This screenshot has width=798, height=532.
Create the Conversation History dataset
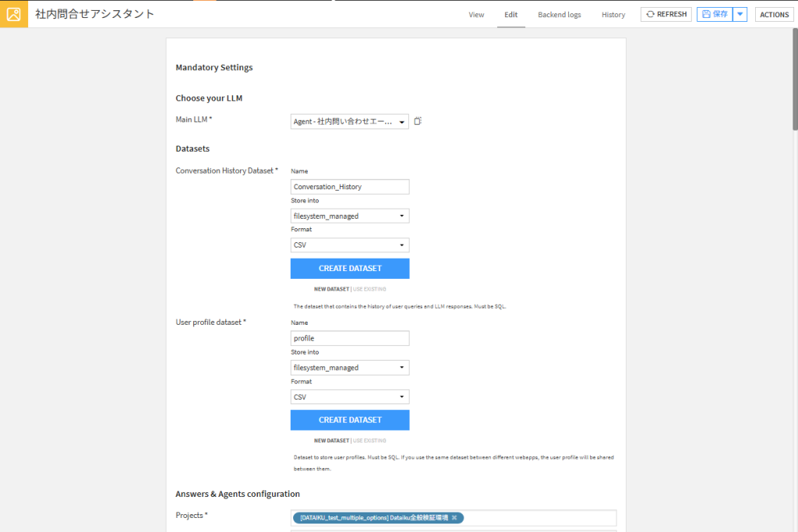[349, 269]
